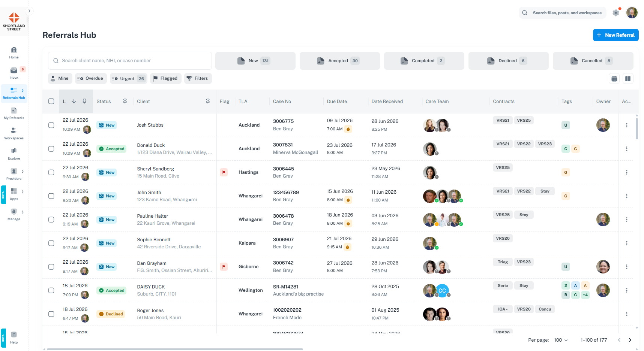The image size is (644, 351).
Task: Switch to calendar view icon
Action: pos(614,79)
